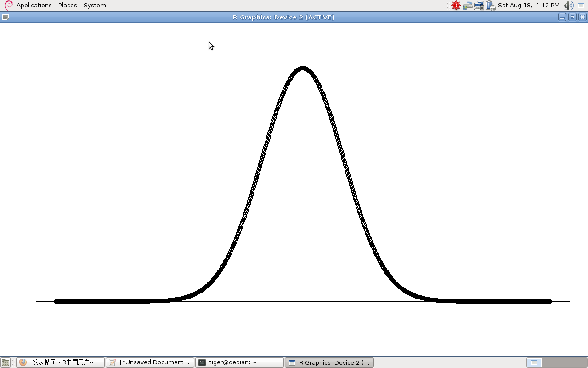Switch to the second workspace in switcher

549,362
